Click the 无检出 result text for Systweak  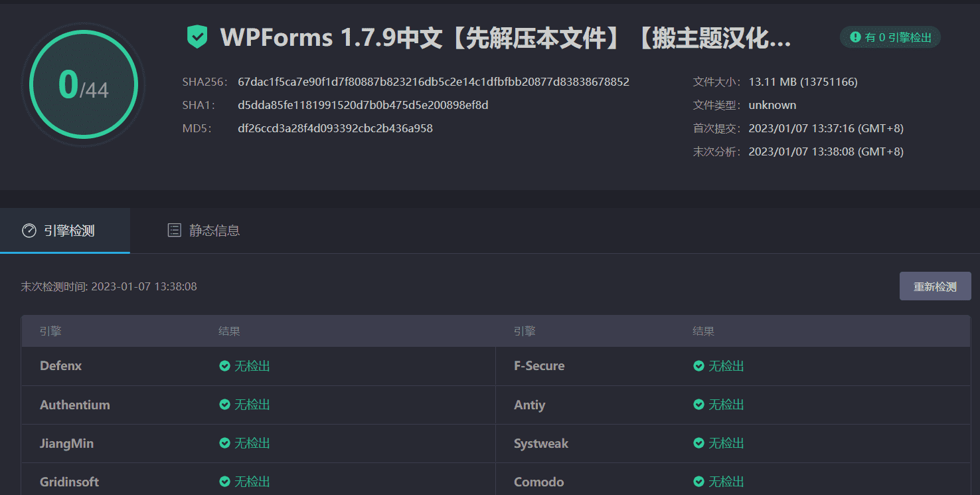[726, 443]
